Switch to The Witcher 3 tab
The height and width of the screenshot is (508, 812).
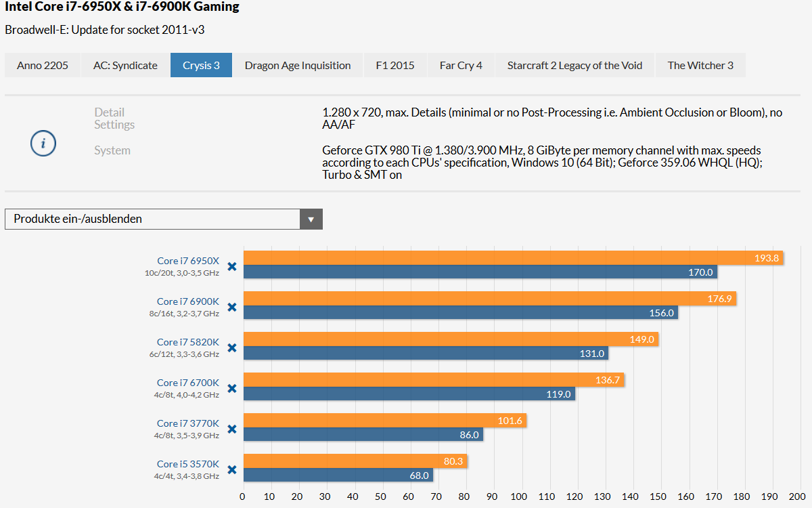700,66
